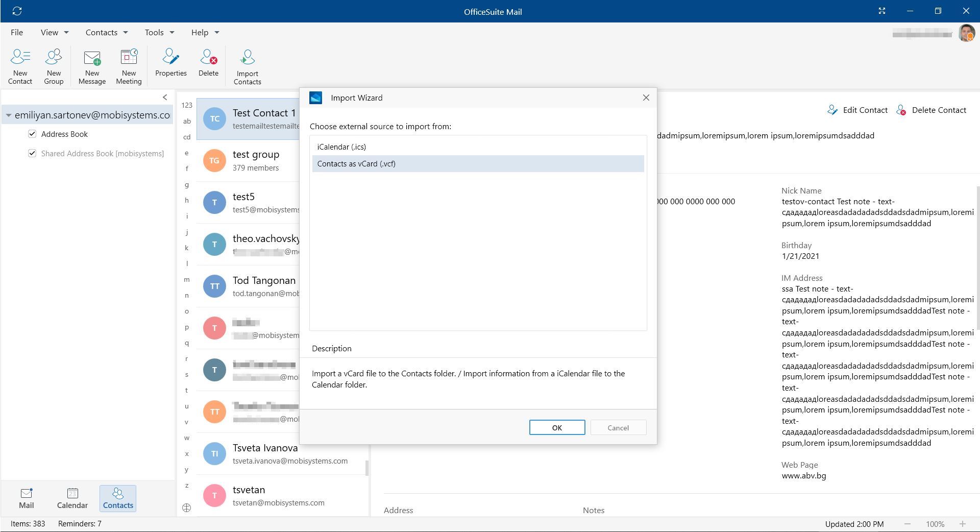
Task: Click the globe icon below alphabet index
Action: pyautogui.click(x=187, y=507)
